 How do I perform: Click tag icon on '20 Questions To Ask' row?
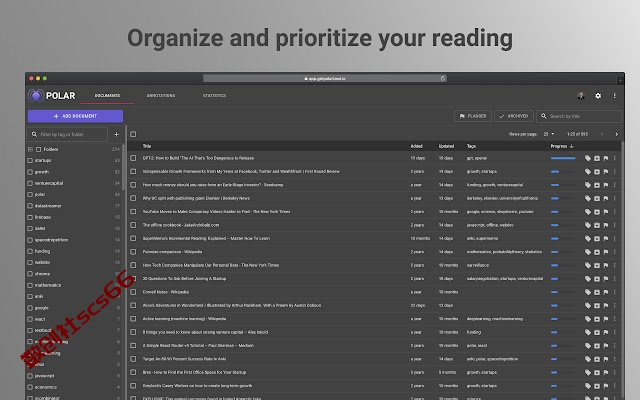pos(588,279)
